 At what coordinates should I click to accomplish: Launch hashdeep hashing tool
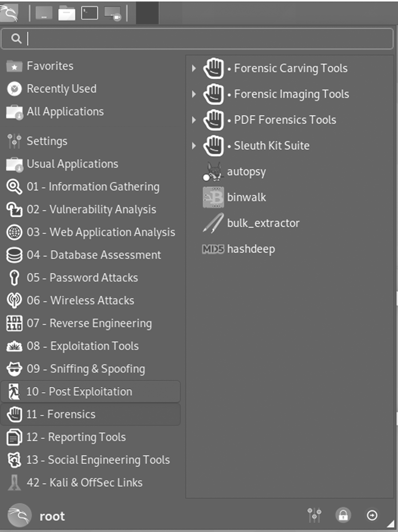(x=251, y=249)
